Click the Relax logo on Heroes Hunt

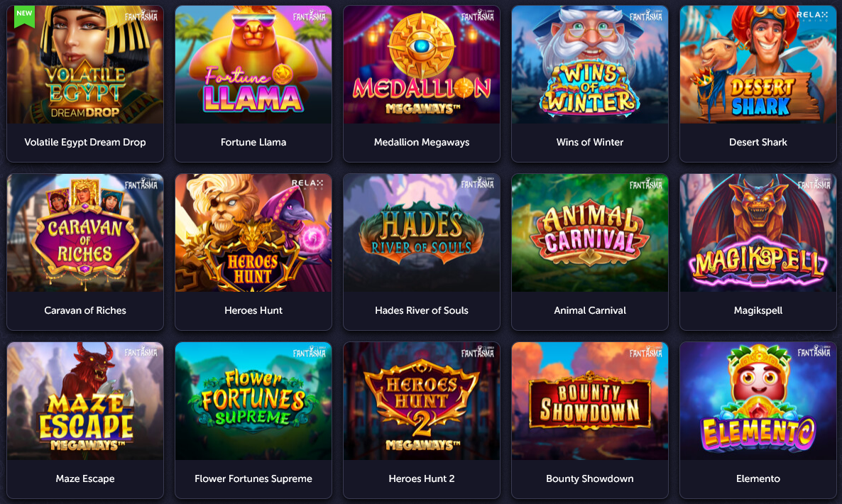click(x=307, y=184)
